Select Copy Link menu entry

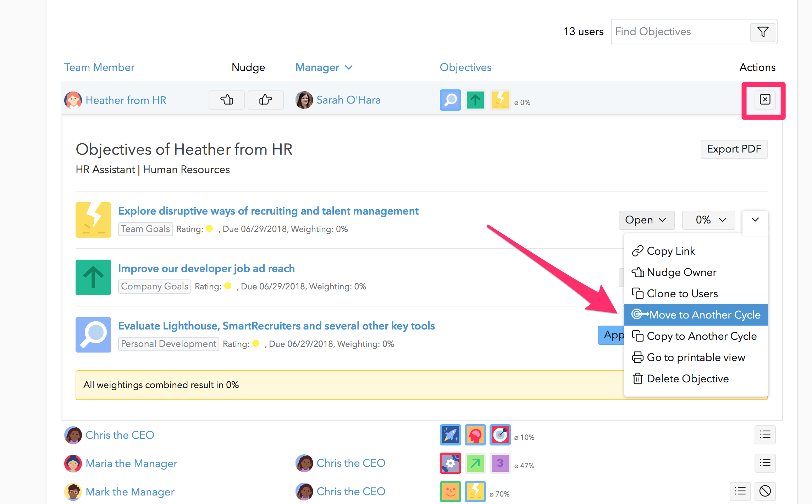click(670, 251)
